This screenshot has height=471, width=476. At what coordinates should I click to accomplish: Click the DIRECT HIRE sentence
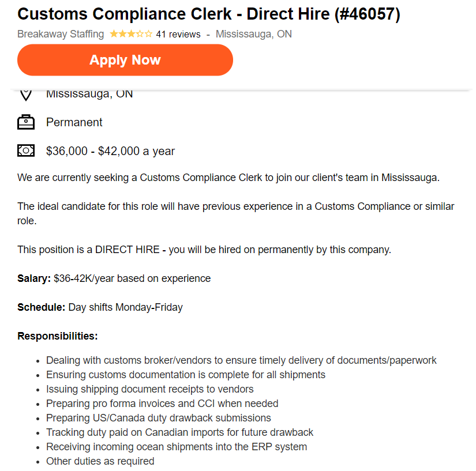tap(204, 250)
